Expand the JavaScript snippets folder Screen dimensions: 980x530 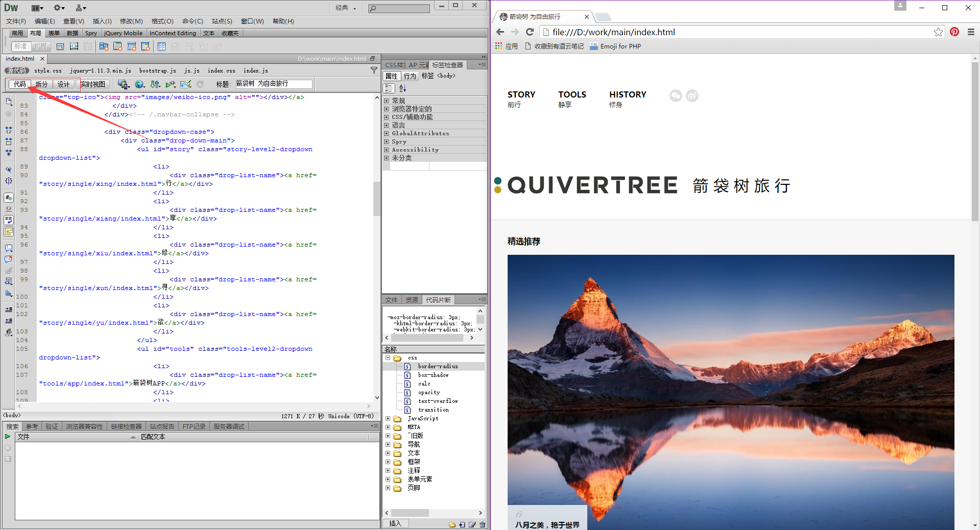click(x=388, y=419)
